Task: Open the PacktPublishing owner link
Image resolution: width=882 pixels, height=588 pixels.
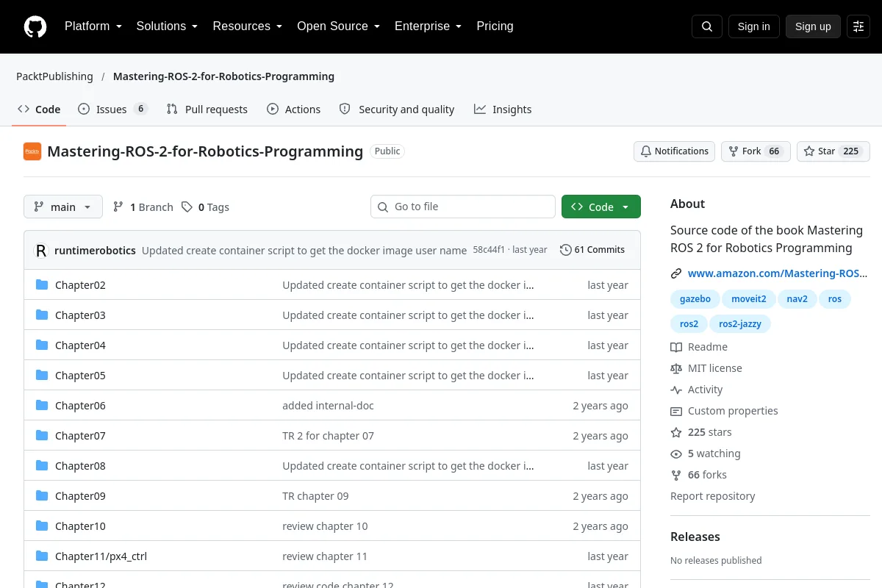Action: [x=55, y=76]
